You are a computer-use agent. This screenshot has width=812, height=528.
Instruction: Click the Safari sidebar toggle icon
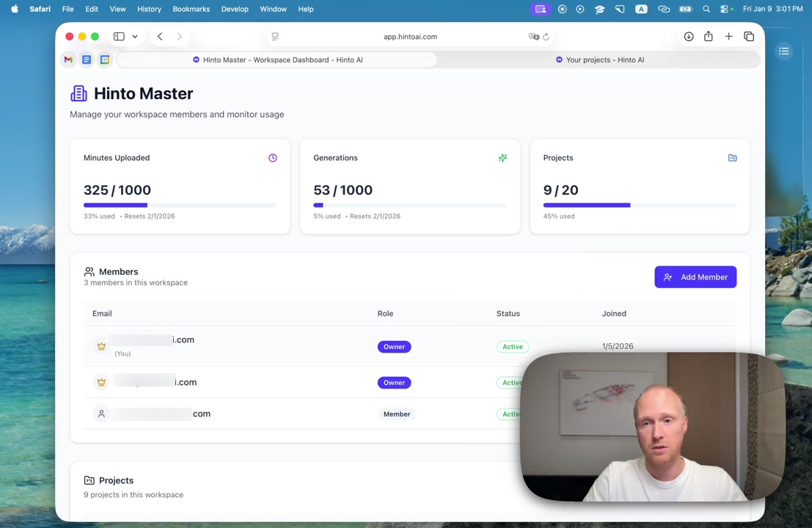pyautogui.click(x=119, y=37)
